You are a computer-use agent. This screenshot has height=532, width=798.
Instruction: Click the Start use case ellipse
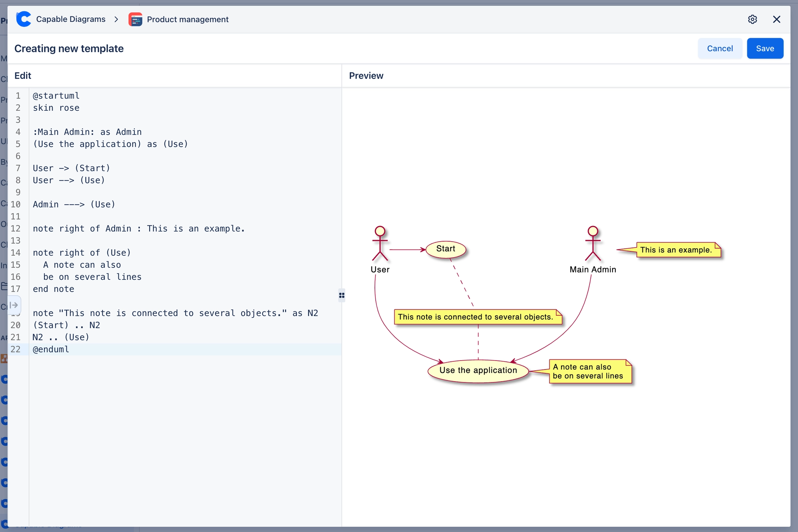point(446,249)
